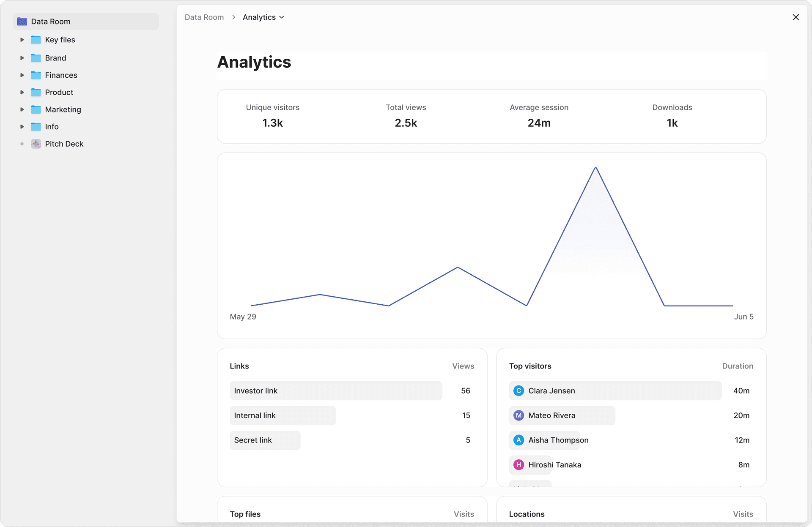Open Data Room from the breadcrumb

click(x=204, y=17)
